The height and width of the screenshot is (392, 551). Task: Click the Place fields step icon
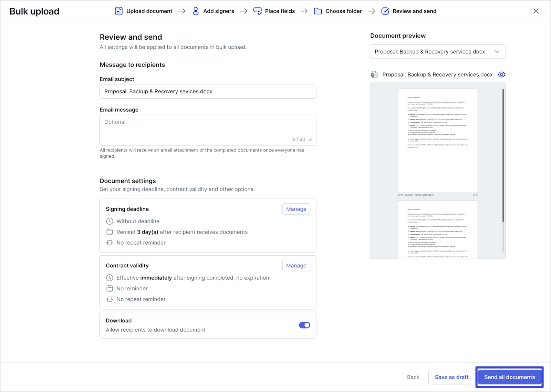point(257,11)
